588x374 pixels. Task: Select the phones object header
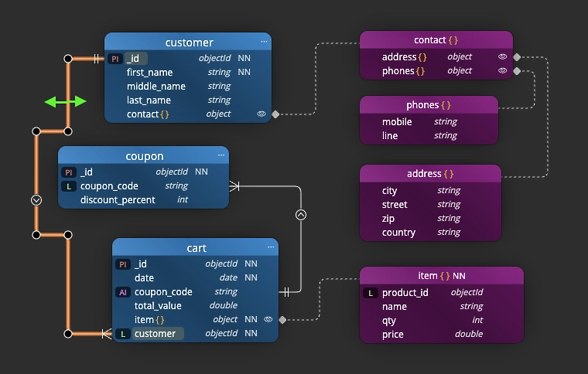[429, 105]
